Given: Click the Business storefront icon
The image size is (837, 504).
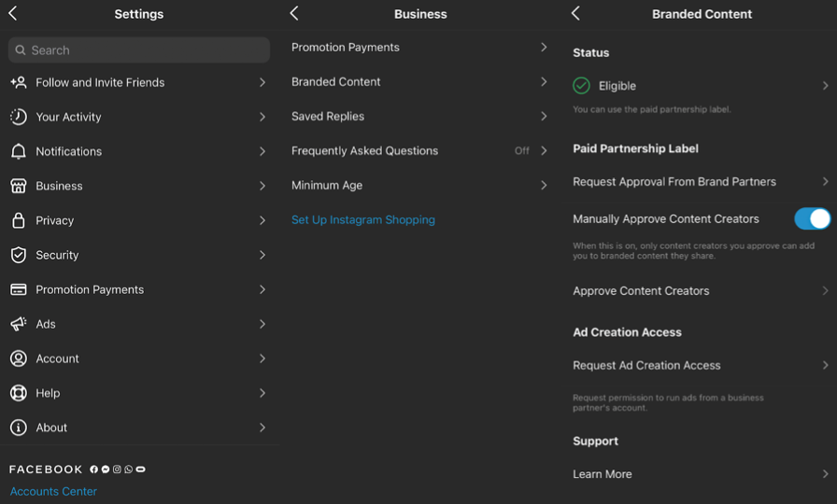Looking at the screenshot, I should pyautogui.click(x=18, y=186).
